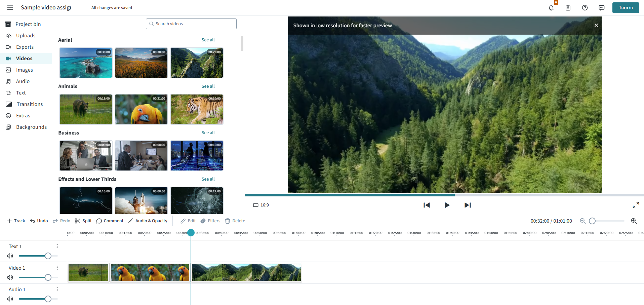Skip to previous clip
This screenshot has width=644, height=305.
tap(427, 205)
